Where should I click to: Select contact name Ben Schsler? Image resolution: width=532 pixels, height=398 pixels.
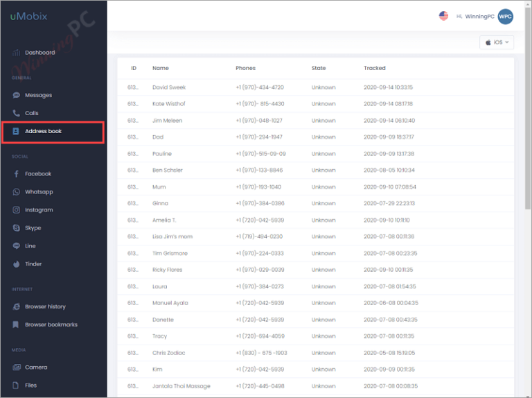167,170
